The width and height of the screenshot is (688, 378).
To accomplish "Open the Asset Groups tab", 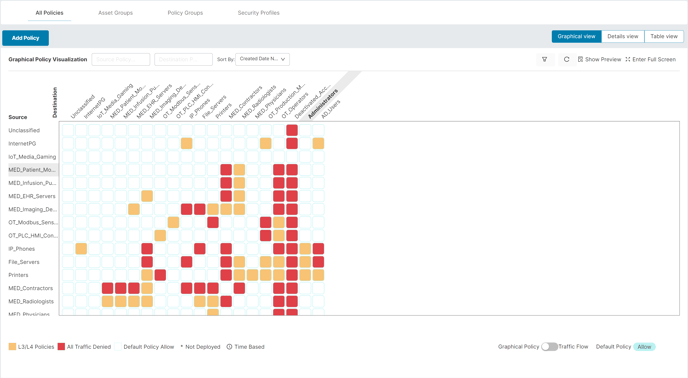I will 115,13.
